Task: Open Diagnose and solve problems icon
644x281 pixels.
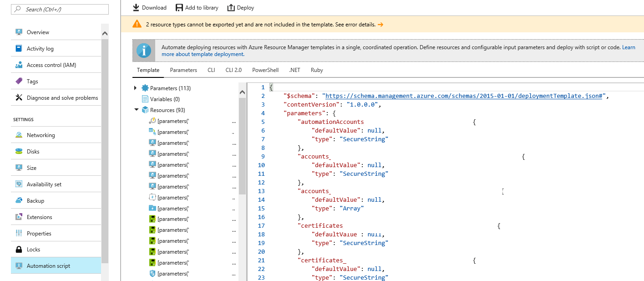Action: [19, 97]
